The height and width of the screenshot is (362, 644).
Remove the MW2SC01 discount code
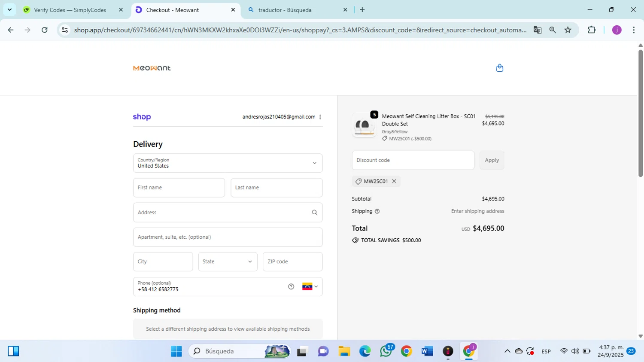point(394,181)
